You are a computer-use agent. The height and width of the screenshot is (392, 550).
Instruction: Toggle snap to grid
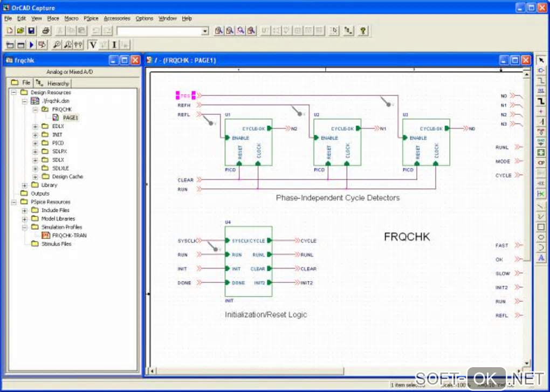point(335,31)
